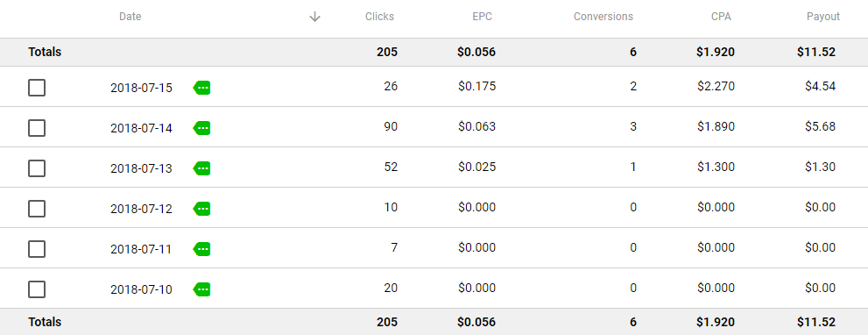The image size is (868, 335).
Task: Open the green tag icon beside 2018-07-14
Action: click(x=202, y=128)
